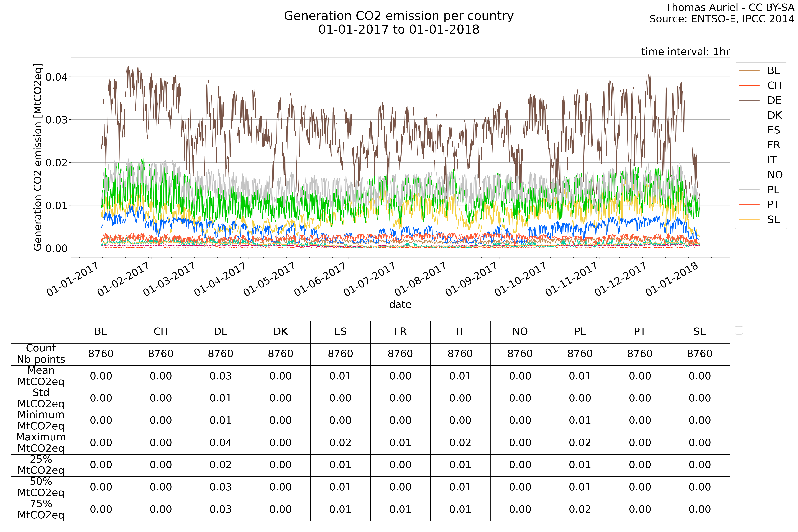Click the 01-06-2017 x-axis tick label
798x532 pixels.
(320, 280)
